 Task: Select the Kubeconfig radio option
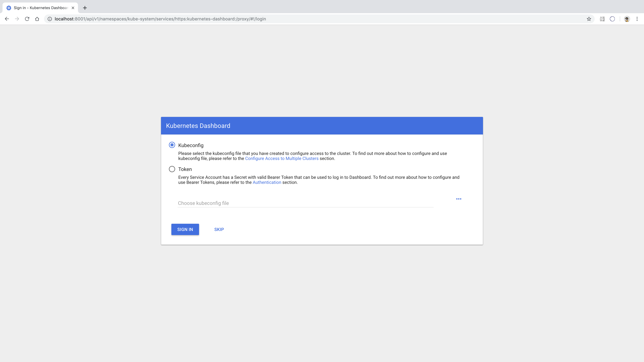point(172,145)
